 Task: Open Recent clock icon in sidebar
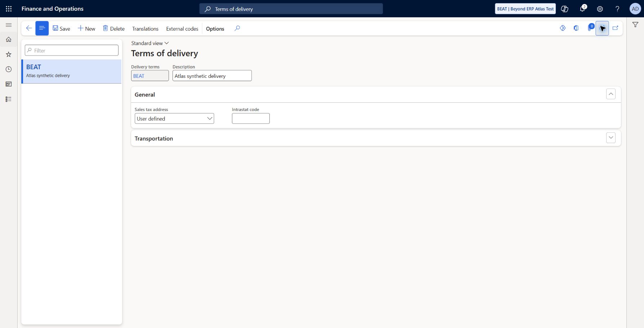(9, 69)
